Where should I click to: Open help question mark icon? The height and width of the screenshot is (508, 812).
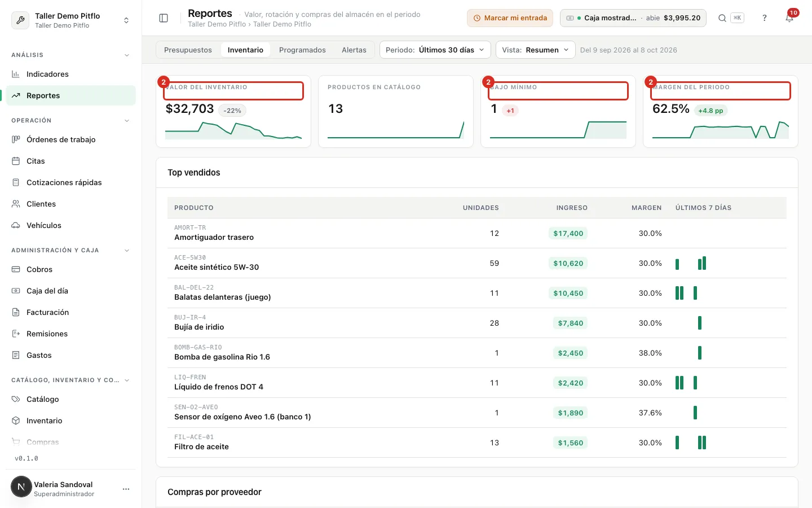pos(765,18)
